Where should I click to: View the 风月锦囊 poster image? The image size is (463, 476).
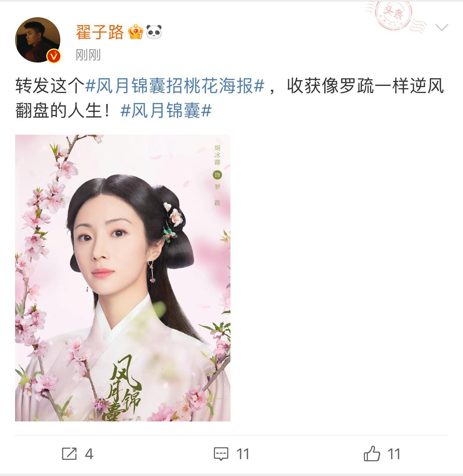point(123,278)
